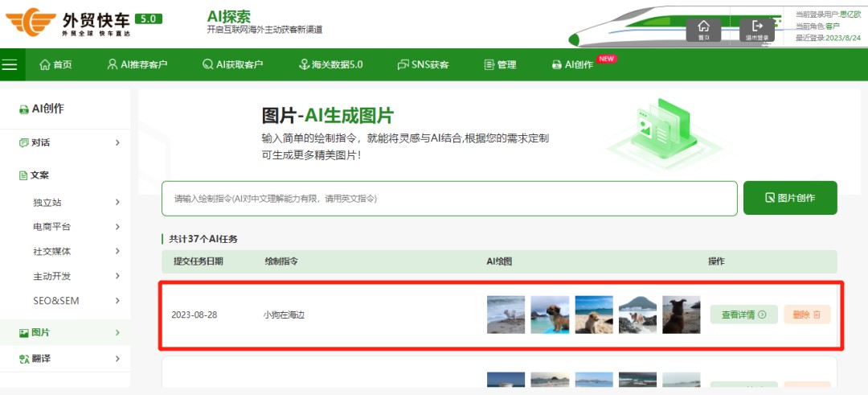This screenshot has height=395, width=868.
Task: Expand 电商平台 submenu in sidebar
Action: (x=76, y=227)
